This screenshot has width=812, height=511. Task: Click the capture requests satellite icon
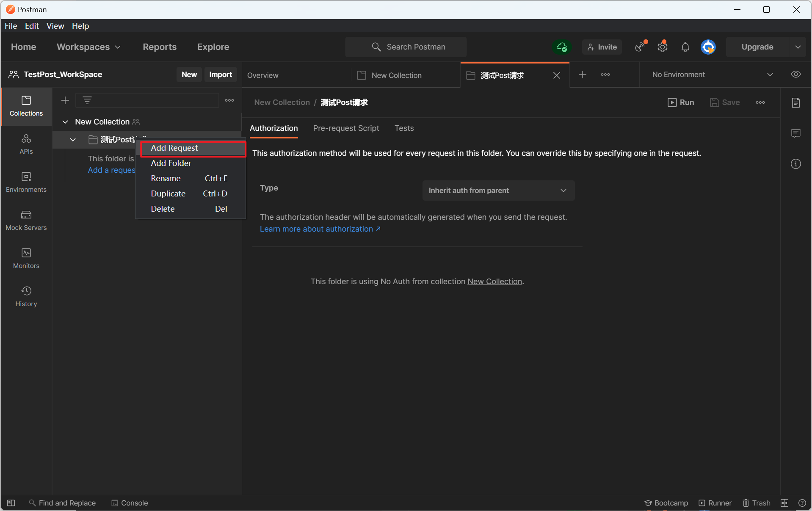[x=641, y=47]
